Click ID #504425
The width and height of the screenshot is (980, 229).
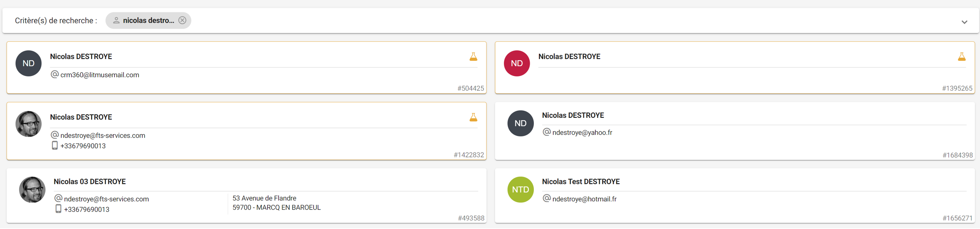pyautogui.click(x=471, y=88)
